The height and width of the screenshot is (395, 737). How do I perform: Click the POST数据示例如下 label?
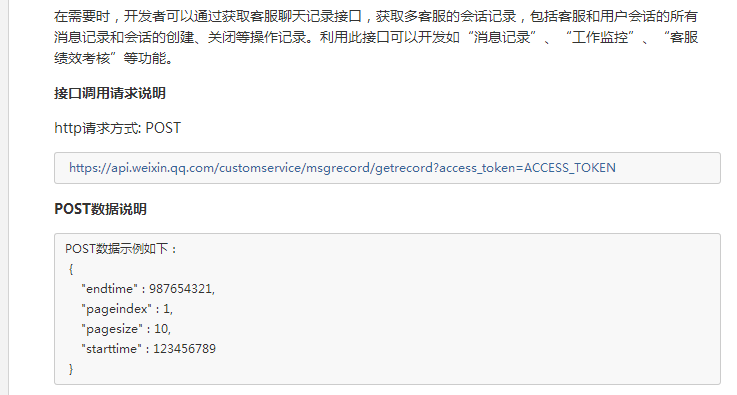121,249
